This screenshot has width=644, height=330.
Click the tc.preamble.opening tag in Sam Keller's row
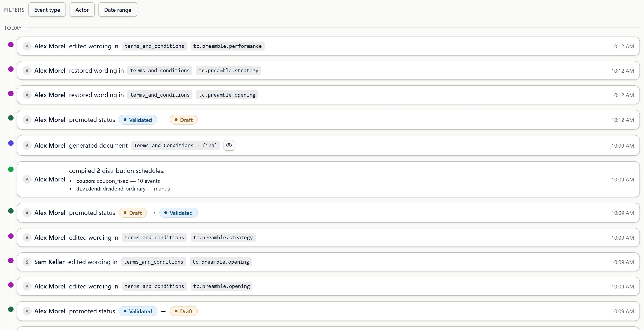tap(220, 262)
